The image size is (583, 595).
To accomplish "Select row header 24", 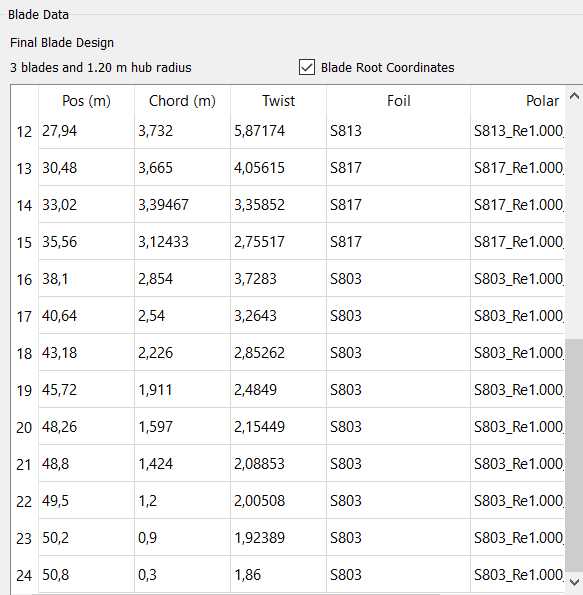I will click(x=24, y=575).
